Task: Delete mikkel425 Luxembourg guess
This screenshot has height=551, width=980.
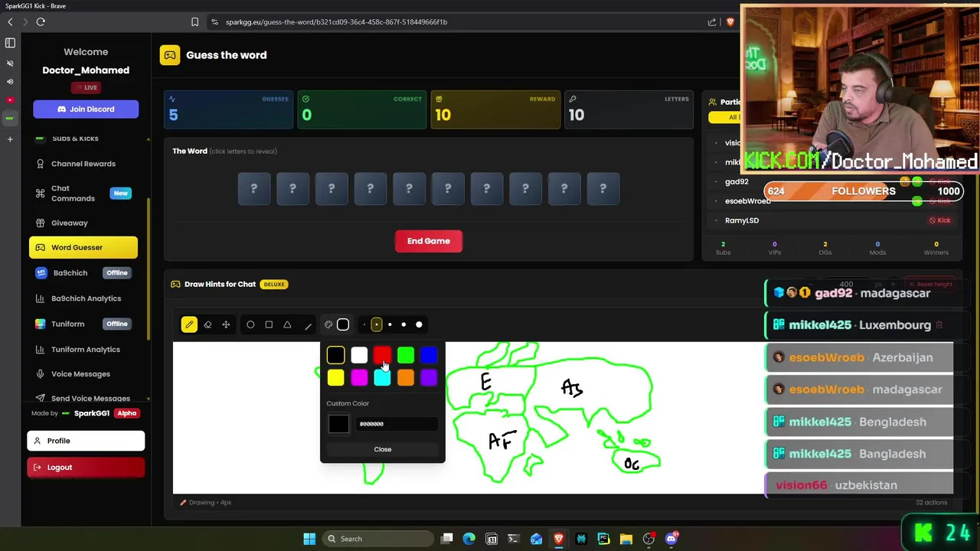Action: (939, 325)
